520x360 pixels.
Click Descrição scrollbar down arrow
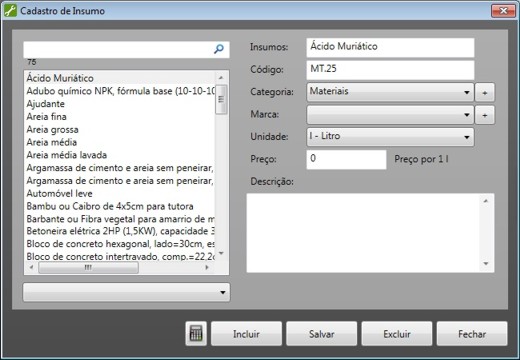click(486, 264)
